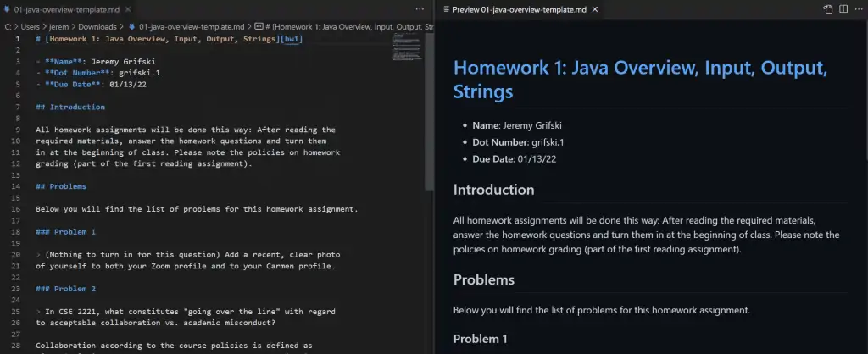Click line number 7 in the gutter
Screen dimensions: 868x354
click(19, 107)
